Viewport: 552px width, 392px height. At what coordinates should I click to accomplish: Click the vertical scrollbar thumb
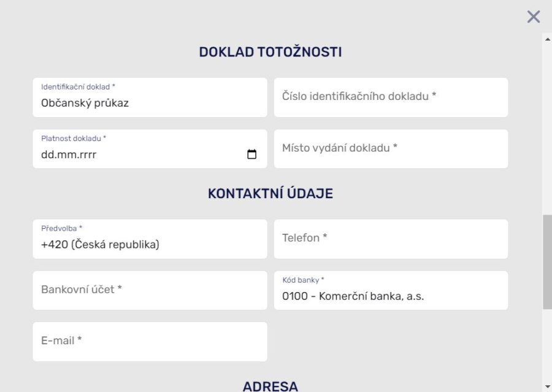547,261
